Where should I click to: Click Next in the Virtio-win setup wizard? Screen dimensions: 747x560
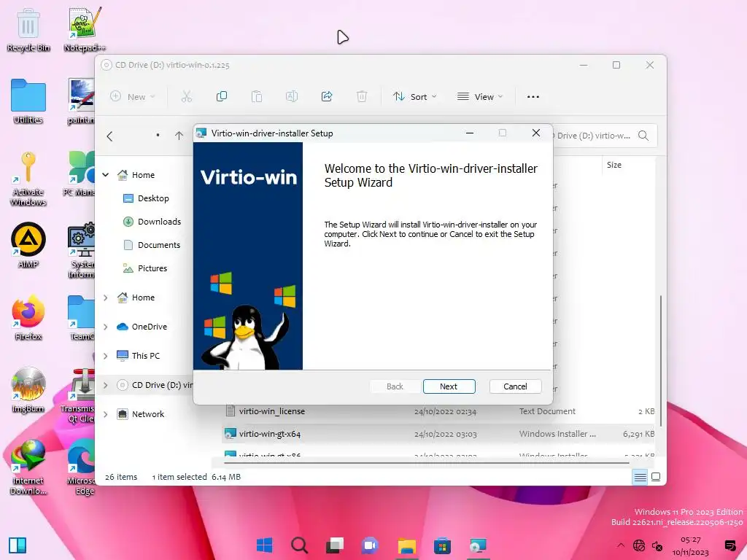click(x=449, y=386)
